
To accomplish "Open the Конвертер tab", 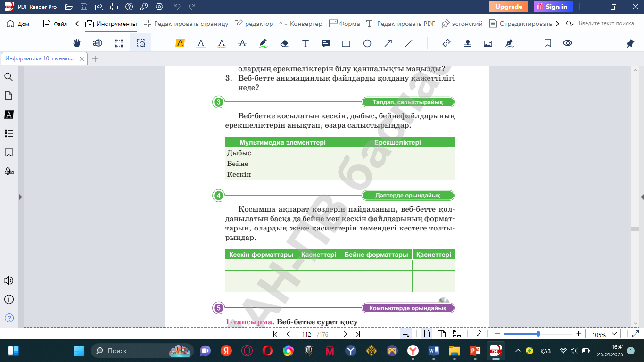I will (x=301, y=24).
